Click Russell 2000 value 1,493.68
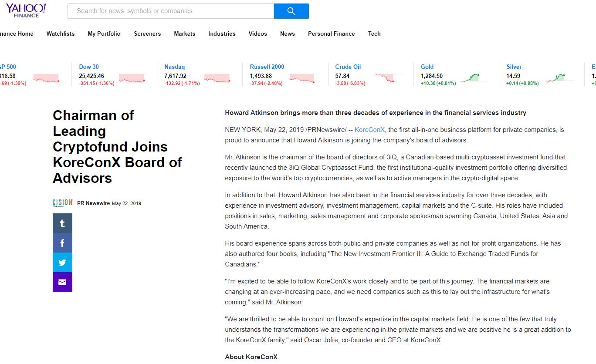The width and height of the screenshot is (596, 364). point(261,76)
